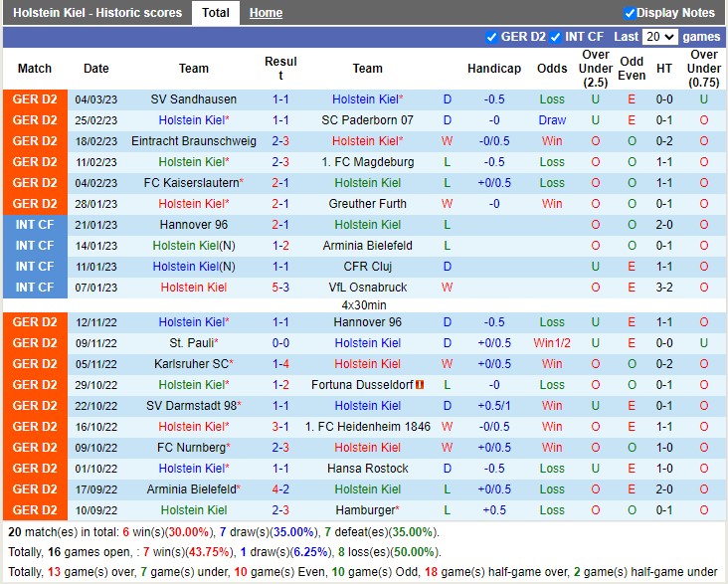Click CFR Cluj team name

367,267
